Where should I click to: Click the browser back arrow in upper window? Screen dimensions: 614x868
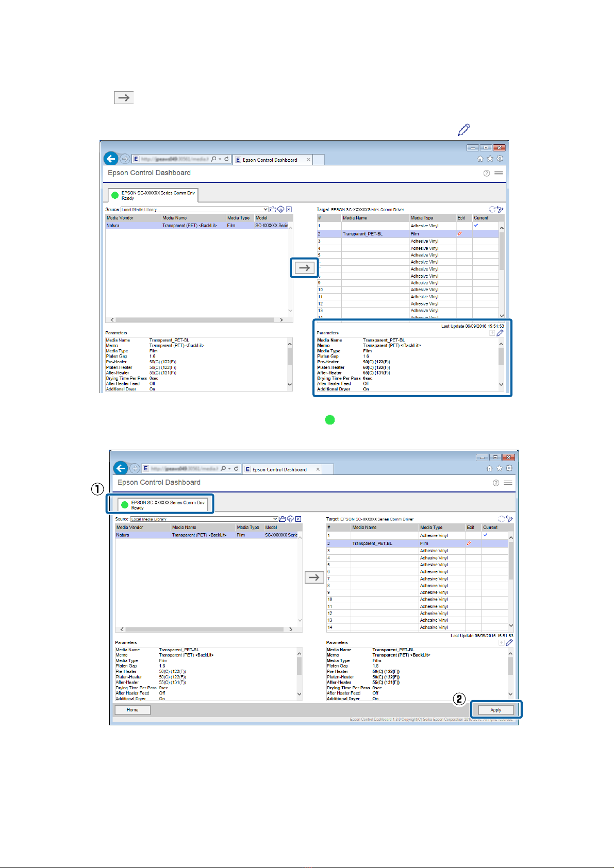tap(110, 159)
